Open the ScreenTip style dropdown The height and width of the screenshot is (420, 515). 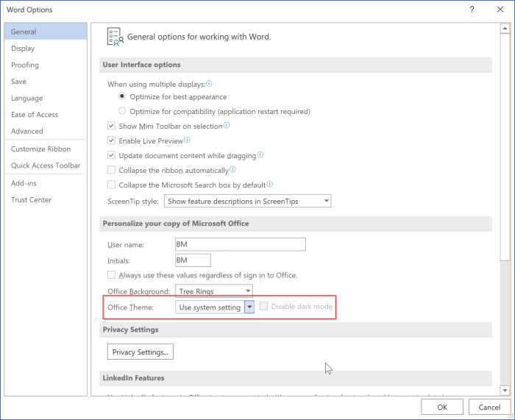tap(248, 201)
